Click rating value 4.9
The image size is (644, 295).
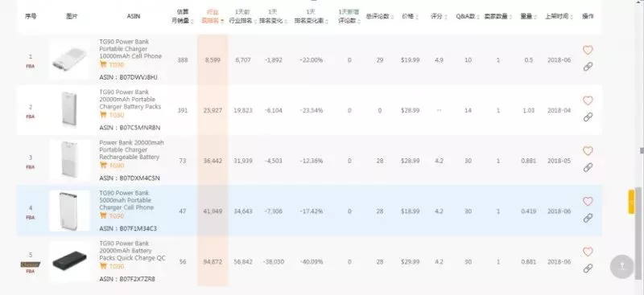click(x=439, y=60)
